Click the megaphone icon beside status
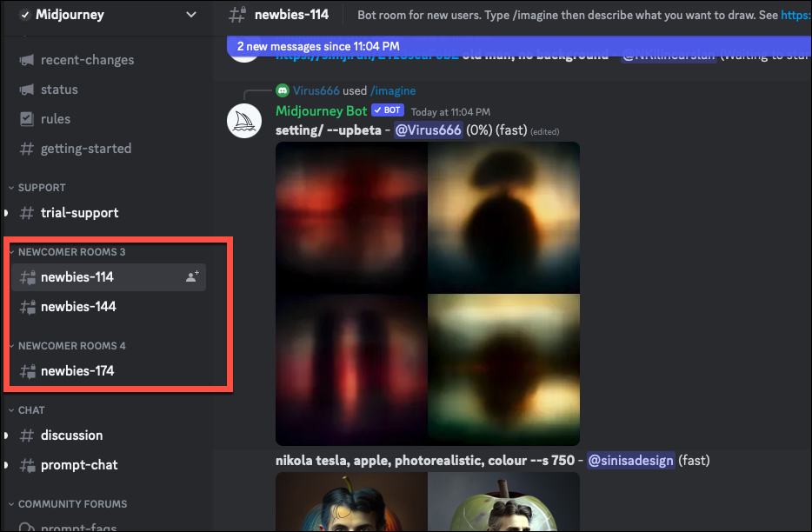This screenshot has width=812, height=532. coord(27,90)
